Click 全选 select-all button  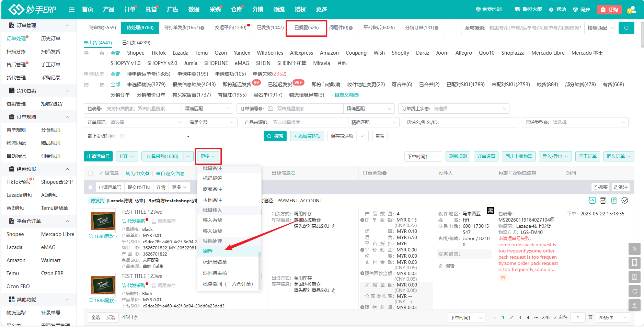[96, 317]
